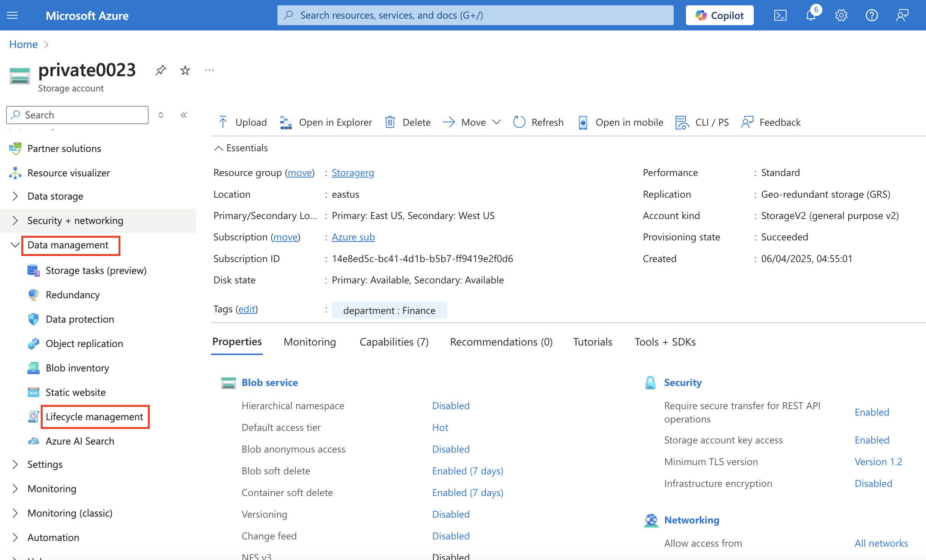Image resolution: width=926 pixels, height=560 pixels.
Task: Open the Move dropdown
Action: pos(472,122)
